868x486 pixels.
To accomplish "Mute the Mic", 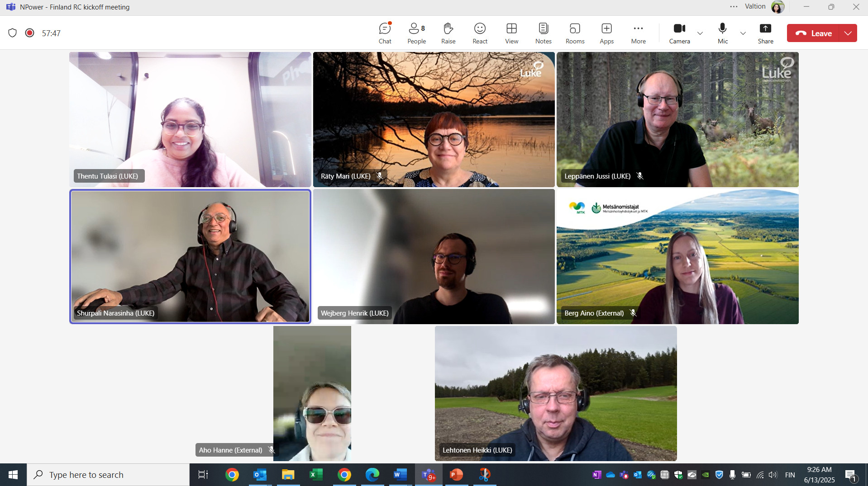I will [723, 33].
